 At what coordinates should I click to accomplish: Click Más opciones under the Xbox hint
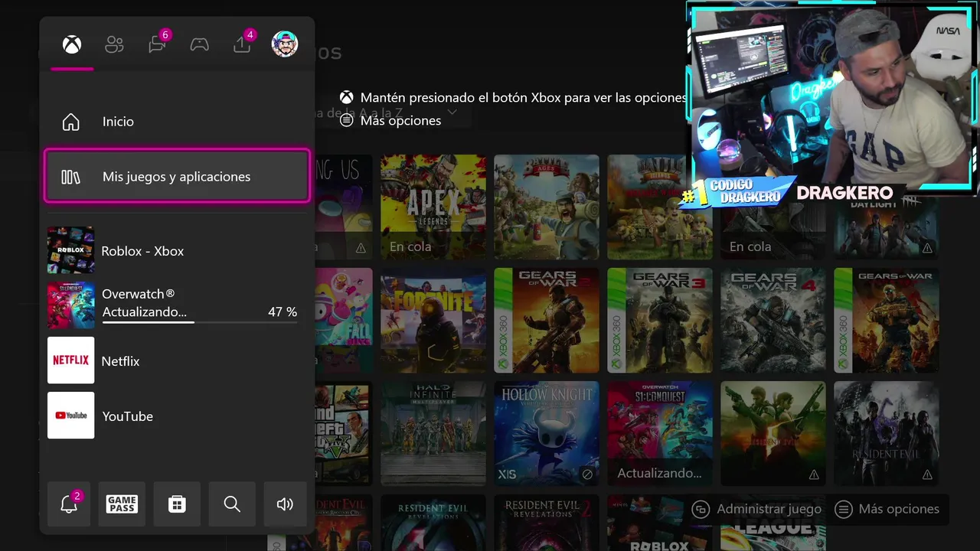click(390, 120)
